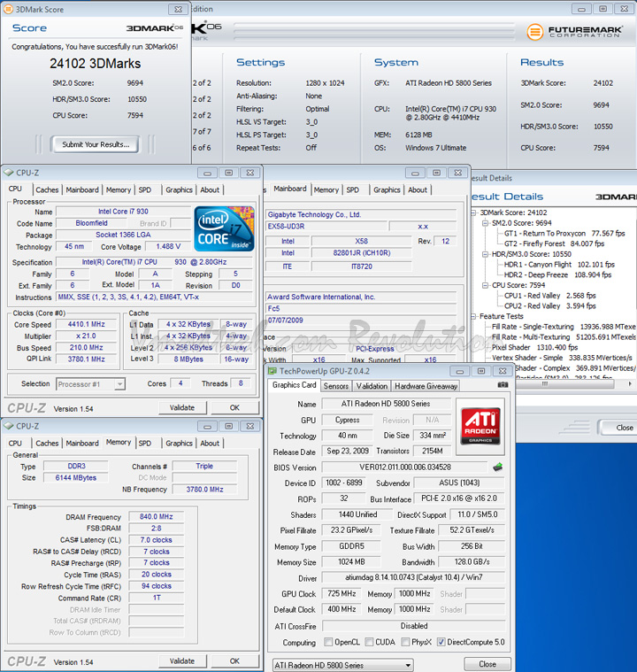Click the GPU-Z title bar icon

coord(272,371)
